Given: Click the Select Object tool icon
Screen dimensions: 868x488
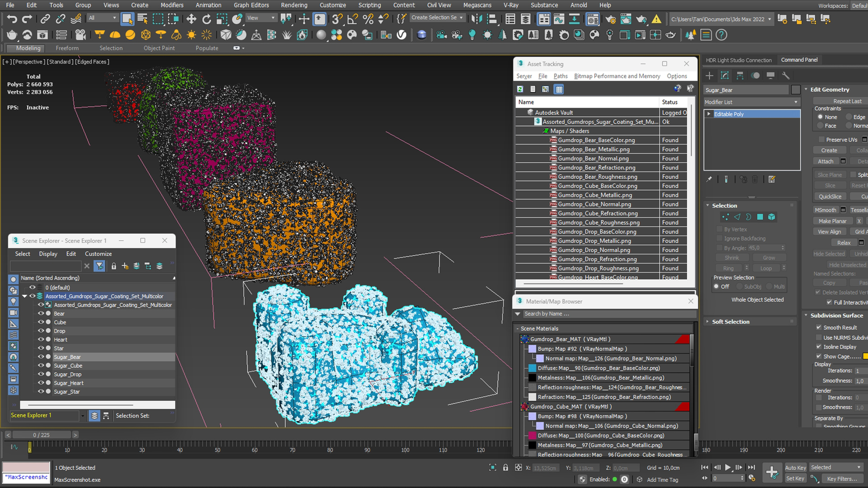Looking at the screenshot, I should (x=127, y=19).
